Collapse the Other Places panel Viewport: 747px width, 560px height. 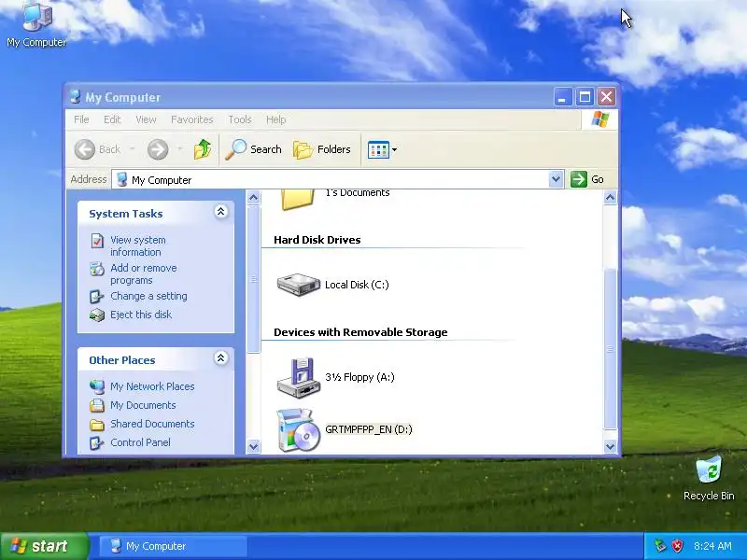[x=220, y=358]
